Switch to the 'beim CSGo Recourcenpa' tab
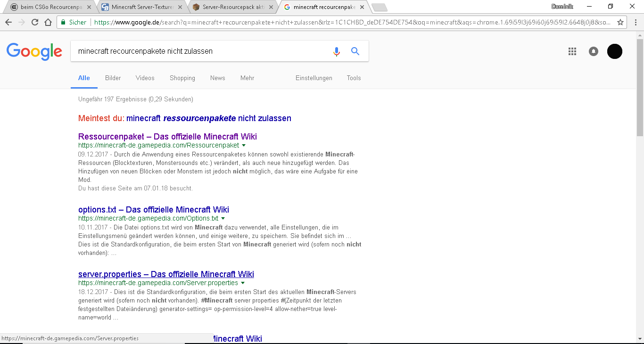The image size is (644, 344). [x=50, y=7]
